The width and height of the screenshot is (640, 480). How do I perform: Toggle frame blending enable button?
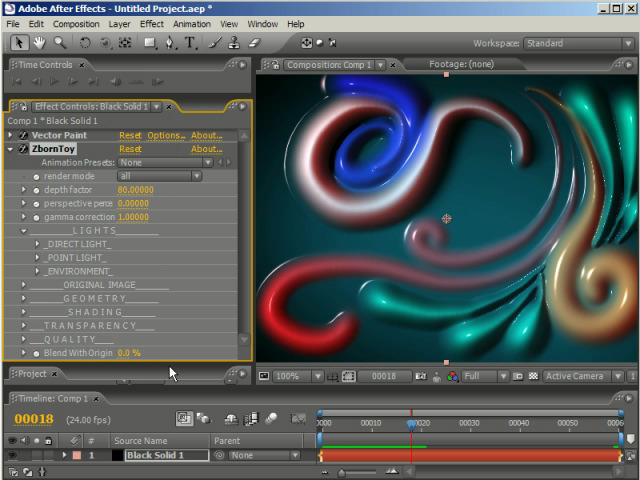pyautogui.click(x=251, y=418)
